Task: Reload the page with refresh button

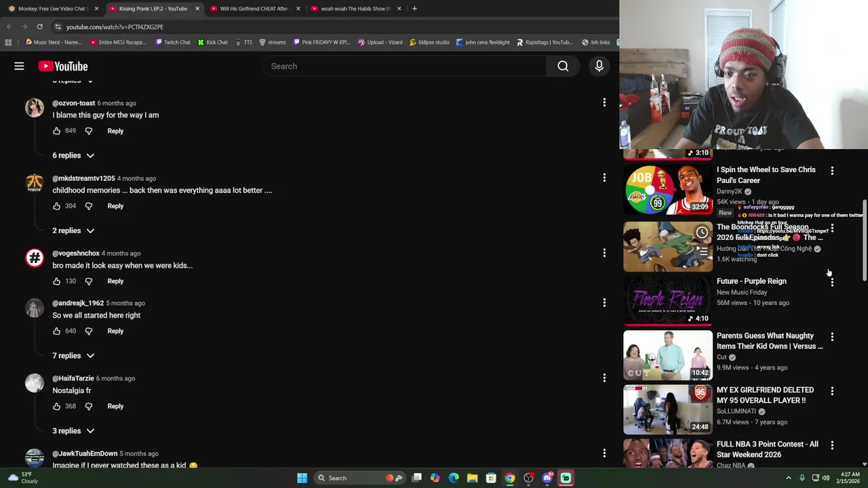Action: [39, 26]
